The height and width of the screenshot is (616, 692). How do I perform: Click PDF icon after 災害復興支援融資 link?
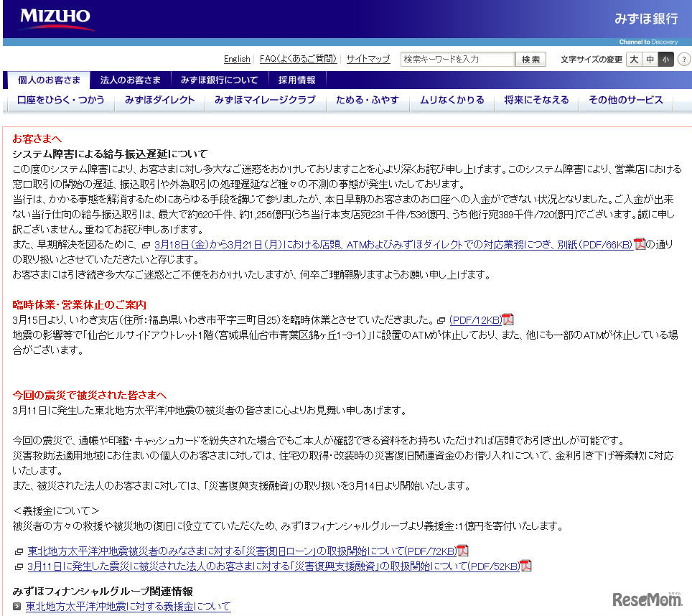point(525,566)
